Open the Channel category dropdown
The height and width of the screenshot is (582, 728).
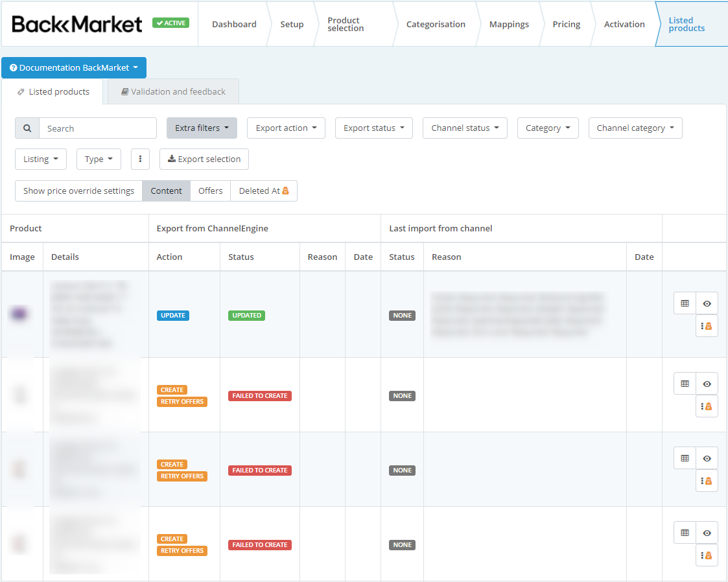coord(635,128)
